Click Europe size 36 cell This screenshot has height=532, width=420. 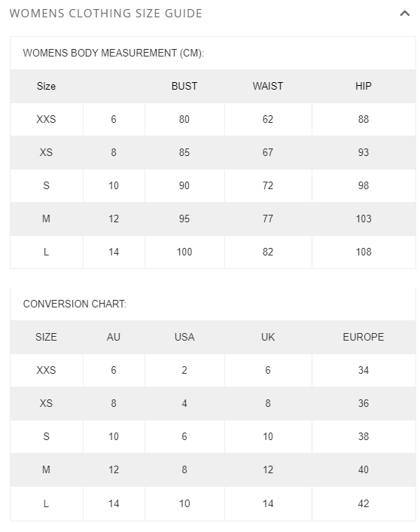364,403
